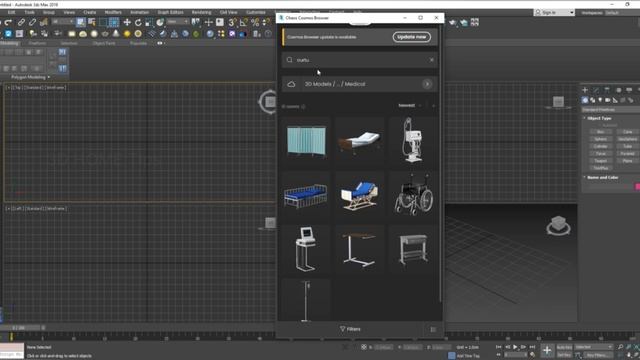Open the Group menu
Screen dimensions: 640x360
tap(49, 12)
